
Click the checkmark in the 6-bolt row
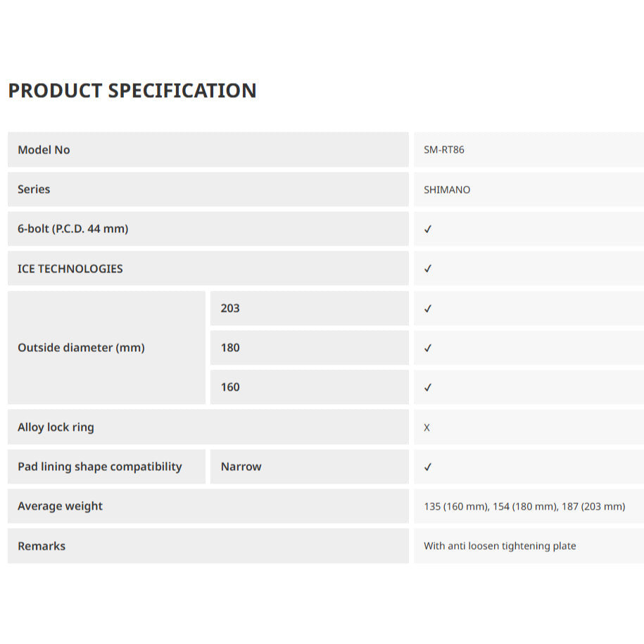(x=428, y=229)
